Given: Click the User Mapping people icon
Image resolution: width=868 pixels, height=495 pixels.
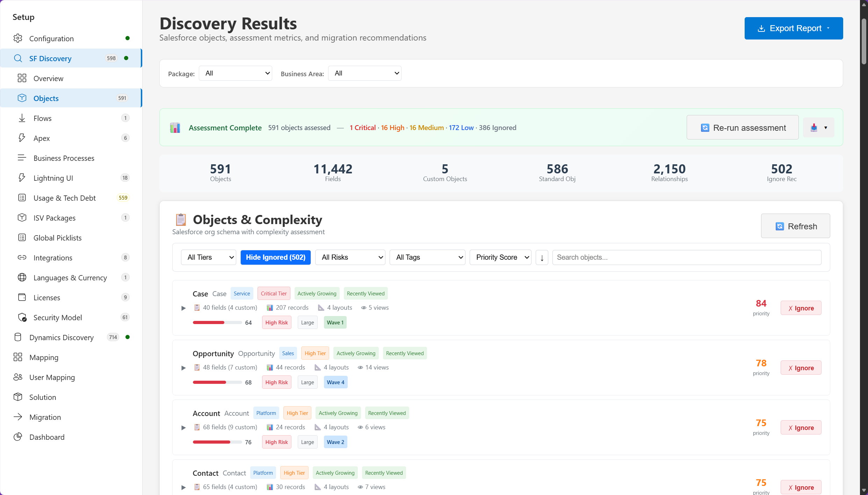Looking at the screenshot, I should point(18,377).
